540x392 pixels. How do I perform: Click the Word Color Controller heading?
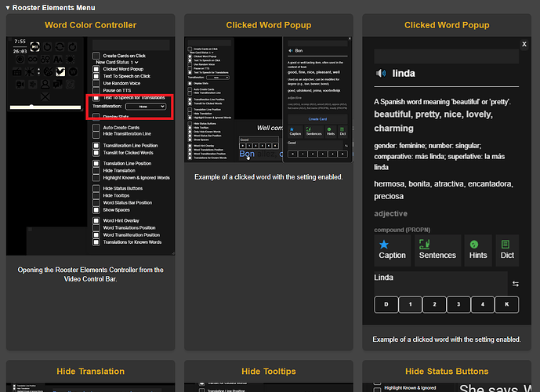pyautogui.click(x=90, y=25)
